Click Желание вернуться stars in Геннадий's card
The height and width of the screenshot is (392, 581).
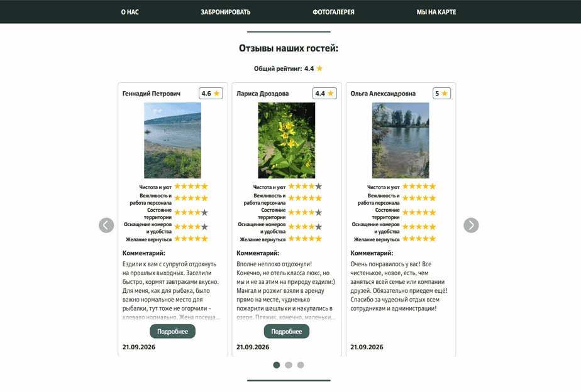[191, 239]
